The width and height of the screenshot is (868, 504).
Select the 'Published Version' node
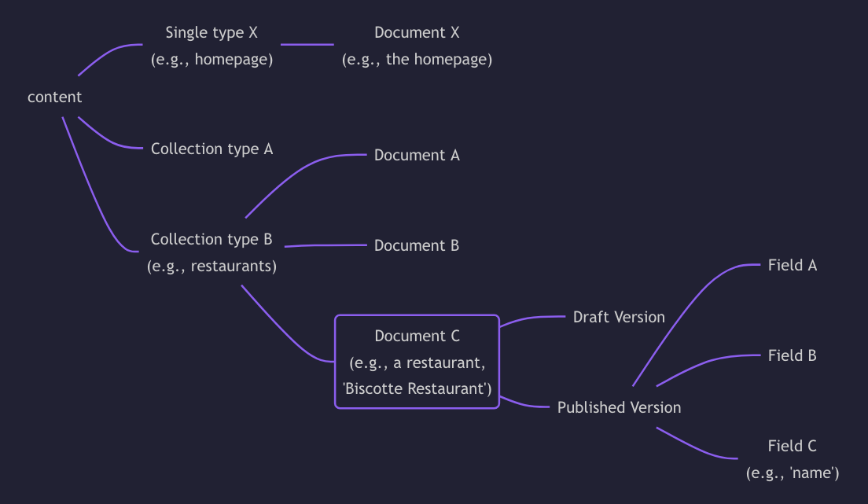pyautogui.click(x=619, y=407)
